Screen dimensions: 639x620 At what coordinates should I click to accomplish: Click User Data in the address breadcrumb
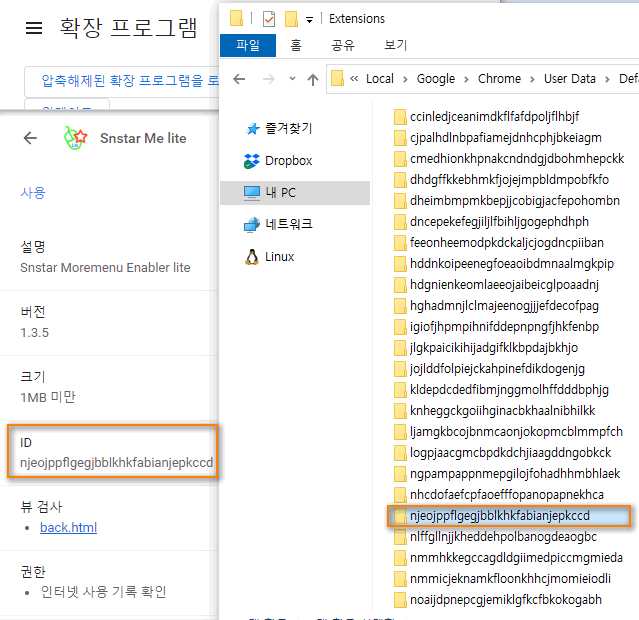coord(570,79)
